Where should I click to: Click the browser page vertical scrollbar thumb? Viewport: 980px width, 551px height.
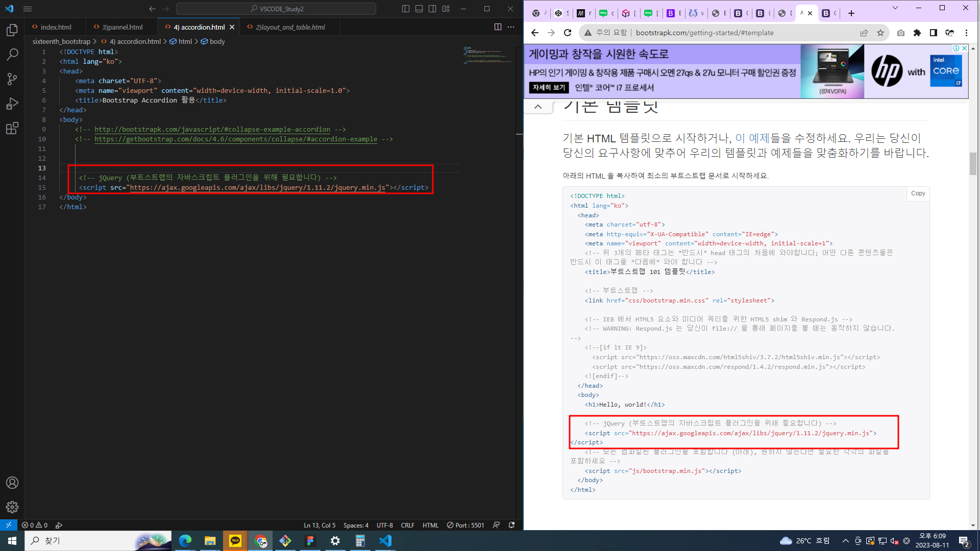point(973,163)
